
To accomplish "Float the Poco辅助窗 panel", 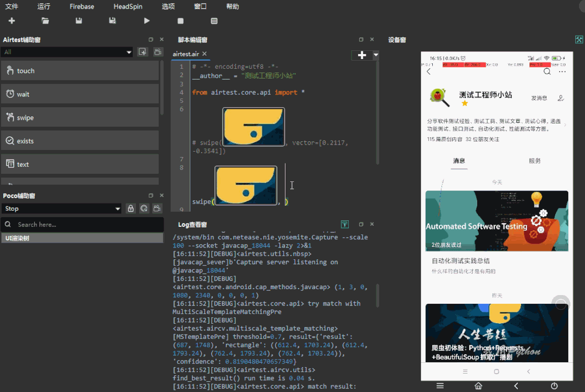I will click(151, 195).
